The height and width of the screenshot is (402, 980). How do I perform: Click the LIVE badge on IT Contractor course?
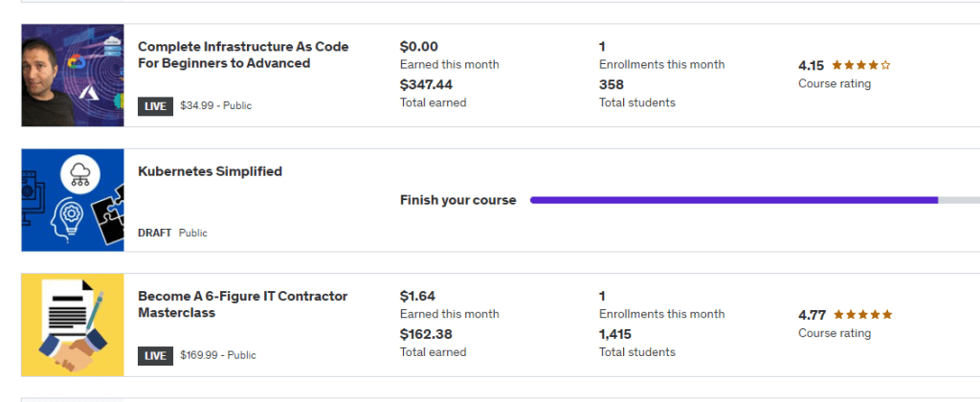[x=156, y=356]
